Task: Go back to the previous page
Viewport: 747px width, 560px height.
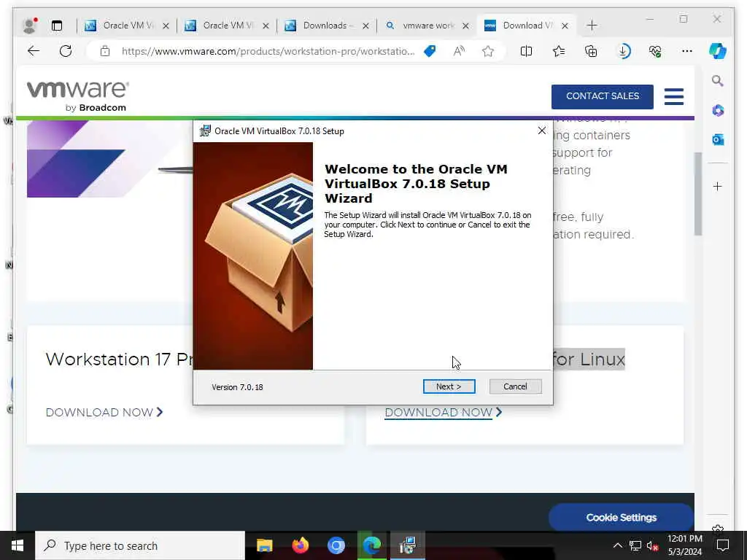Action: click(34, 51)
